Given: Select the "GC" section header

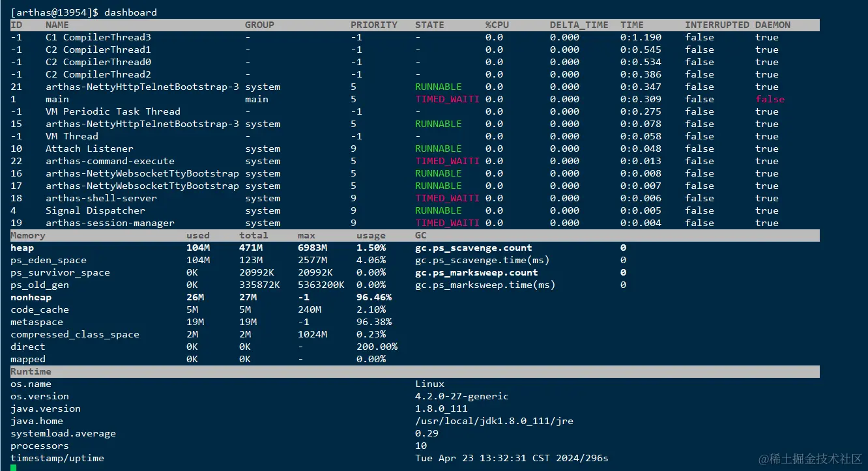Looking at the screenshot, I should coord(421,235).
